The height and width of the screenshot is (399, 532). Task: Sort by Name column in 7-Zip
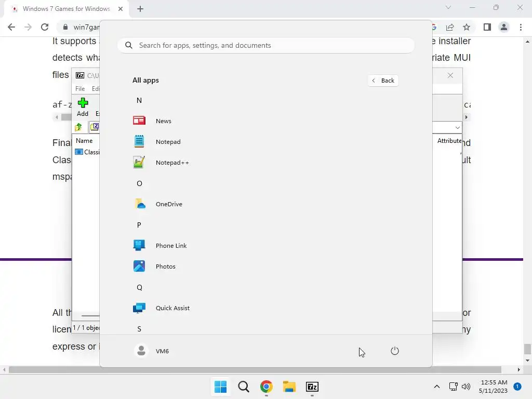pos(84,140)
